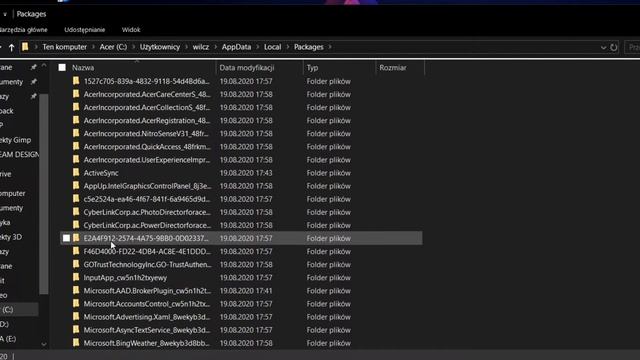Screen dimensions: 640x360
Task: Select folder icon of ActiveSync row
Action: (76, 172)
